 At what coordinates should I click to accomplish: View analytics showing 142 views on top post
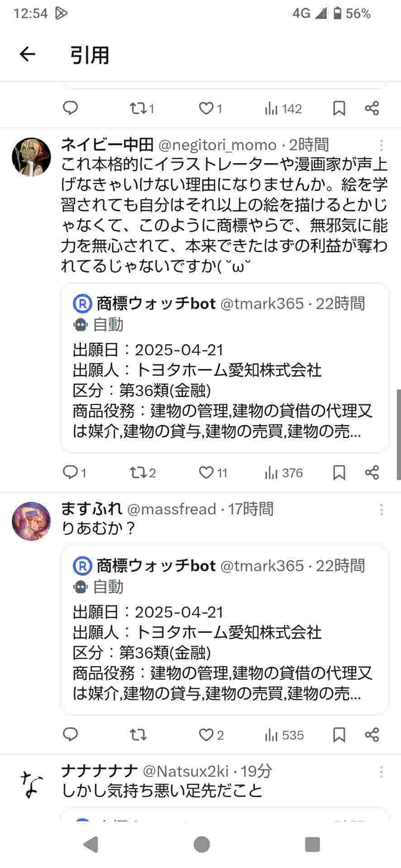[283, 108]
